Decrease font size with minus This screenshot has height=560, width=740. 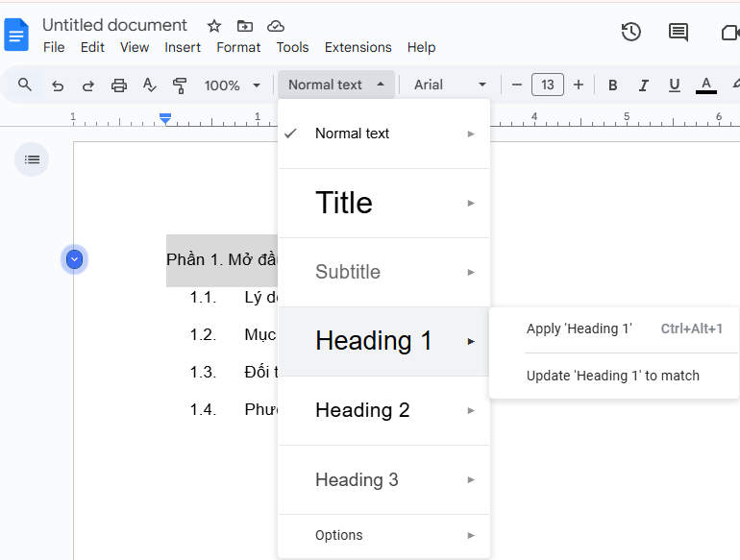[x=517, y=85]
